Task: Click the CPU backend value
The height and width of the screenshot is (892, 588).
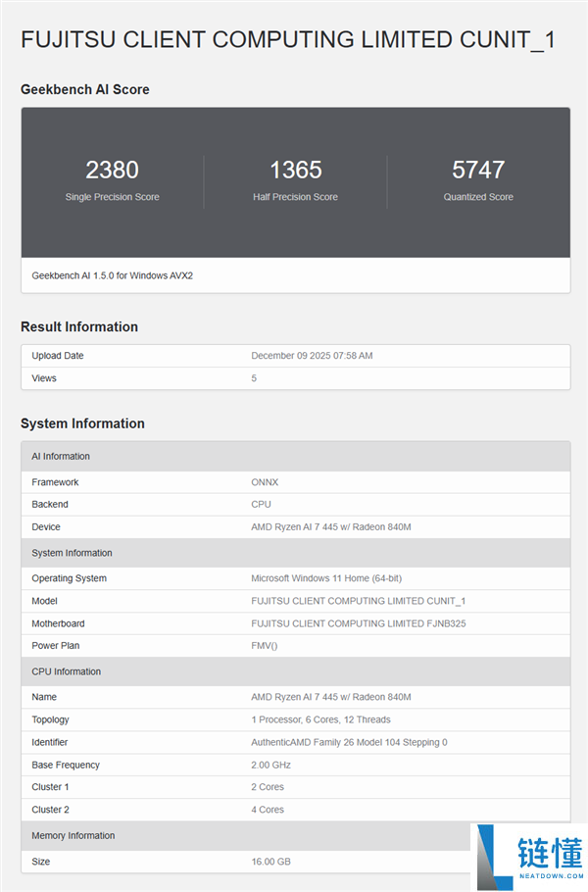Action: pyautogui.click(x=261, y=504)
